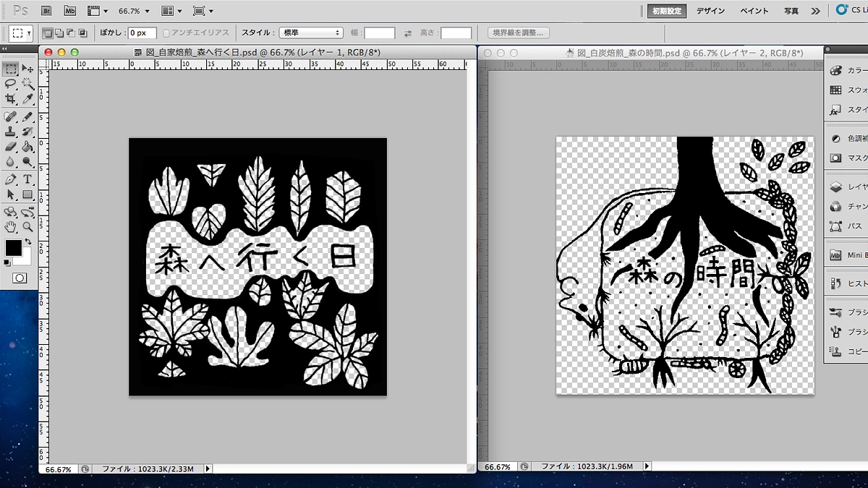
Task: Select the Horizontal Type tool
Action: [27, 179]
